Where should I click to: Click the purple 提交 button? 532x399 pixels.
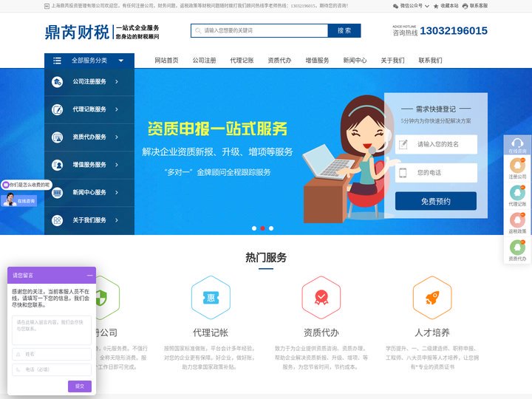(x=80, y=386)
